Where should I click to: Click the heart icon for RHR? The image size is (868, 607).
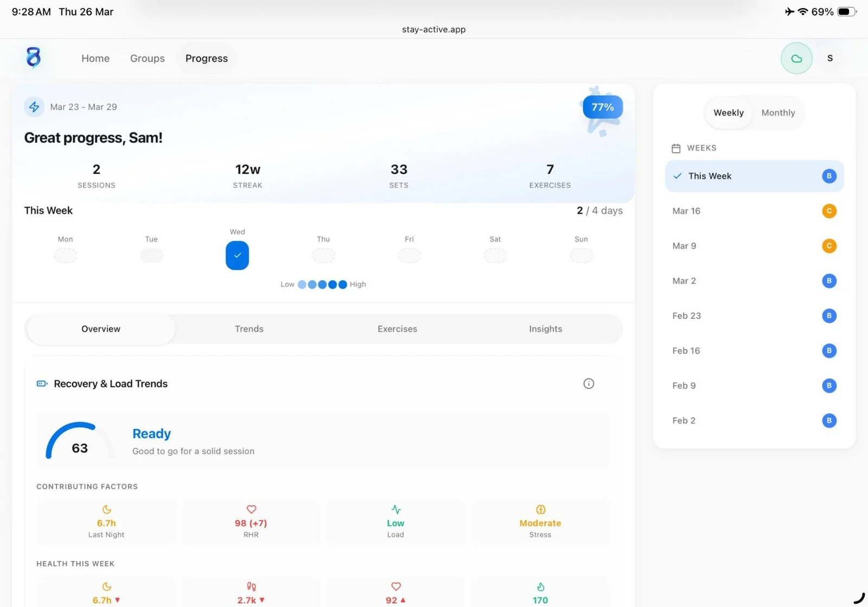251,509
